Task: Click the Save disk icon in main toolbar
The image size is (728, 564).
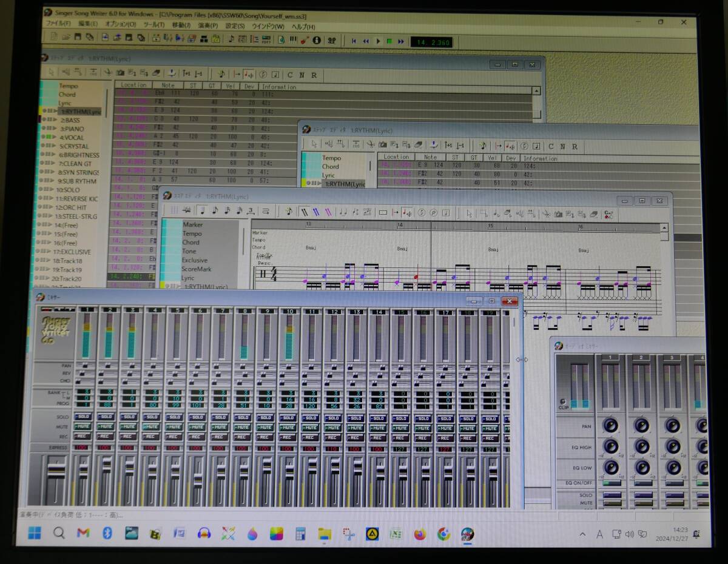Action: [78, 38]
